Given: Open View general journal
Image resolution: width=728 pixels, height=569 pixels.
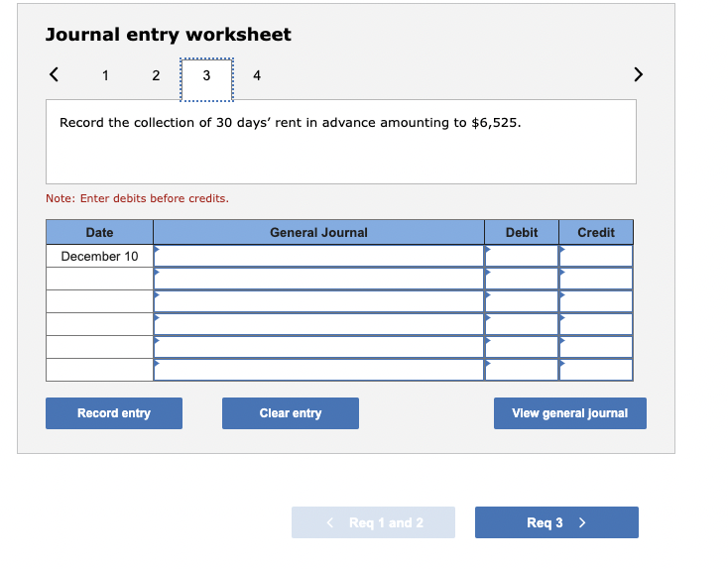Looking at the screenshot, I should pyautogui.click(x=569, y=413).
